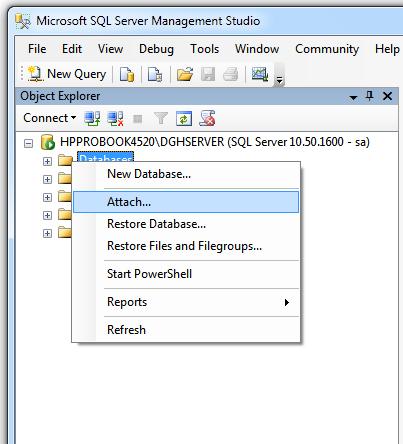This screenshot has width=403, height=444.
Task: Click the Database Engine Query icon
Action: point(127,74)
